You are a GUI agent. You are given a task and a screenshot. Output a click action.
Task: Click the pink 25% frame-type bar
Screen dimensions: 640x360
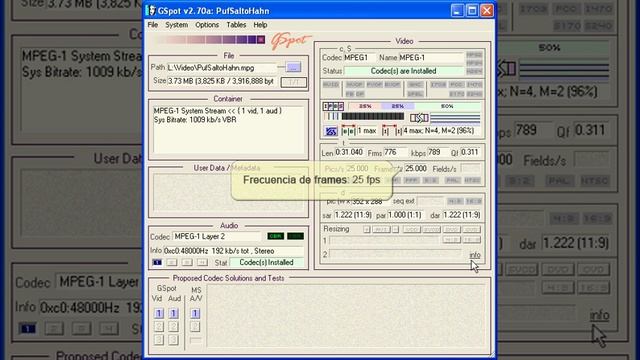click(365, 106)
